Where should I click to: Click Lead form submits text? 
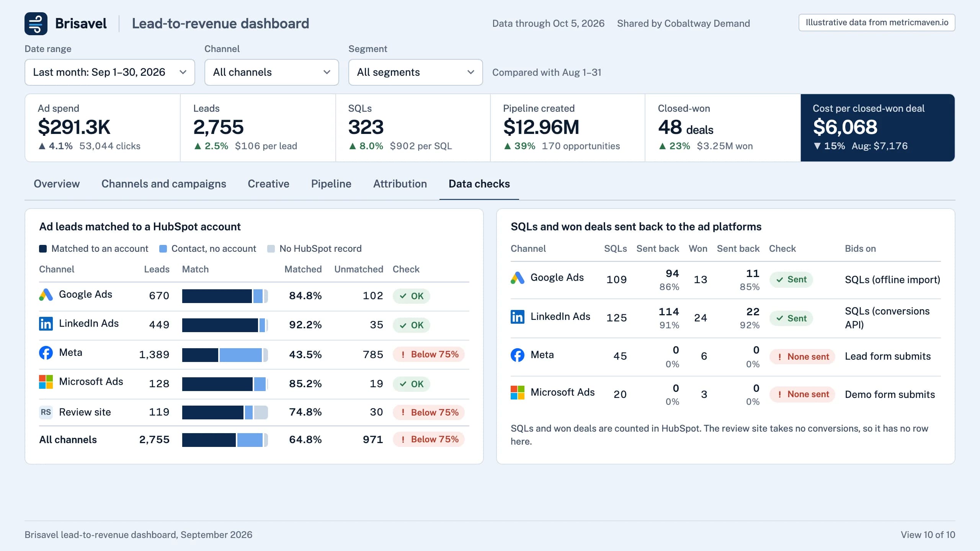coord(888,356)
